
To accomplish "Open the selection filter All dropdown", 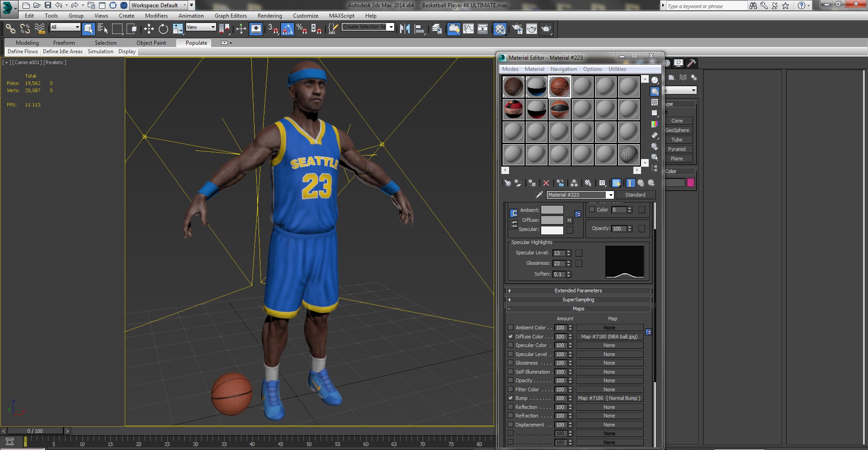I will point(65,27).
